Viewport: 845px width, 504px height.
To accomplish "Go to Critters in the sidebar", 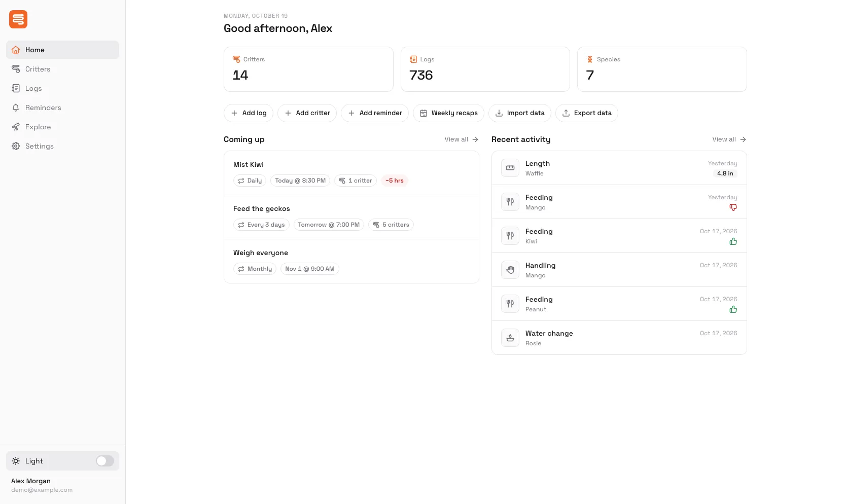I will tap(62, 69).
